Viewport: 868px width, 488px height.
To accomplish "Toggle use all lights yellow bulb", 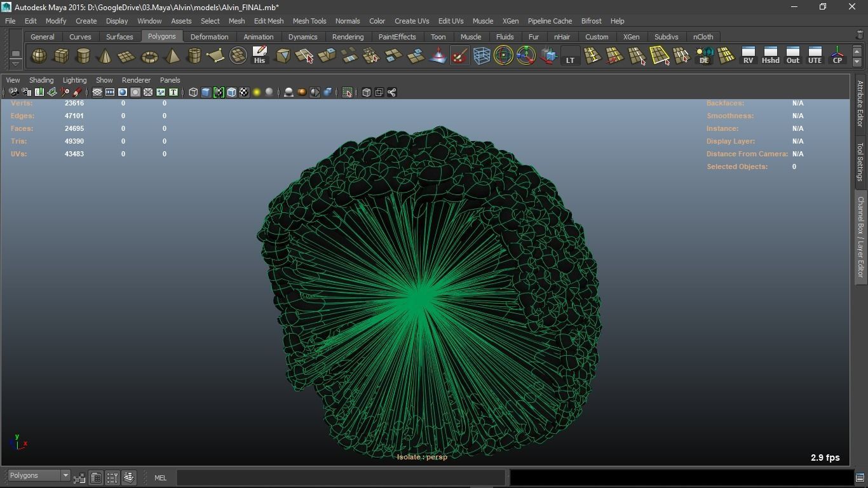I will pyautogui.click(x=257, y=93).
